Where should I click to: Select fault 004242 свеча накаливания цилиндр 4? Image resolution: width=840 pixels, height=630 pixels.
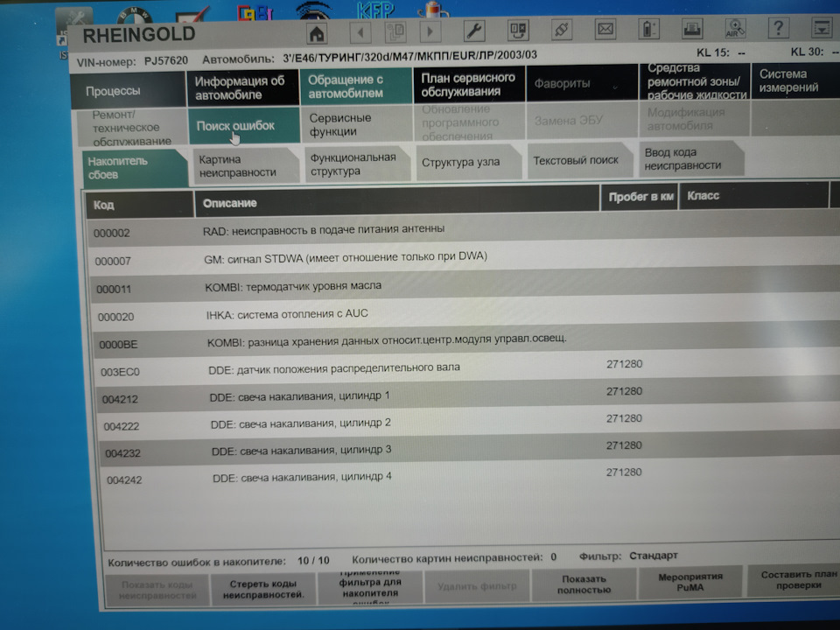coord(472,477)
